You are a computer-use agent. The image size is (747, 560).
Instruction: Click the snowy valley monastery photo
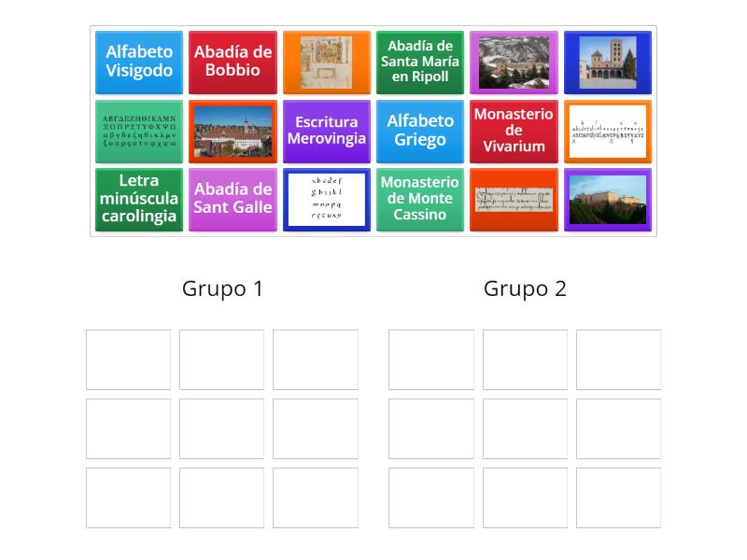click(x=514, y=63)
